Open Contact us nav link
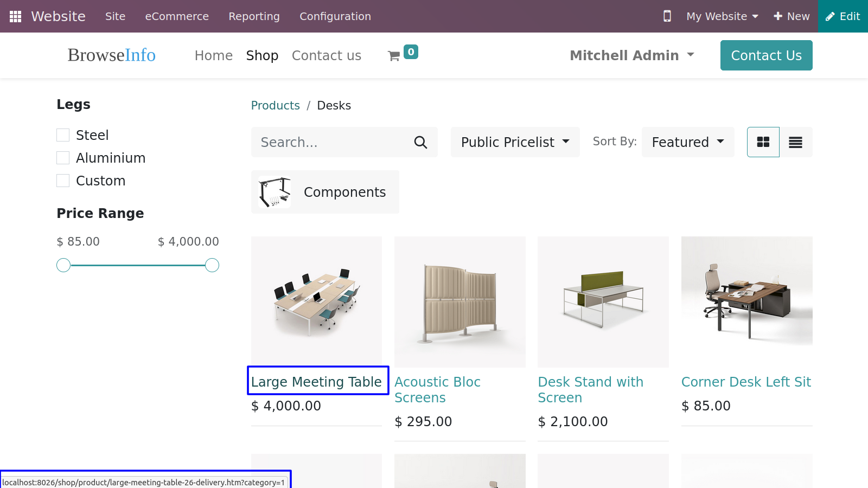The image size is (868, 488). [327, 55]
